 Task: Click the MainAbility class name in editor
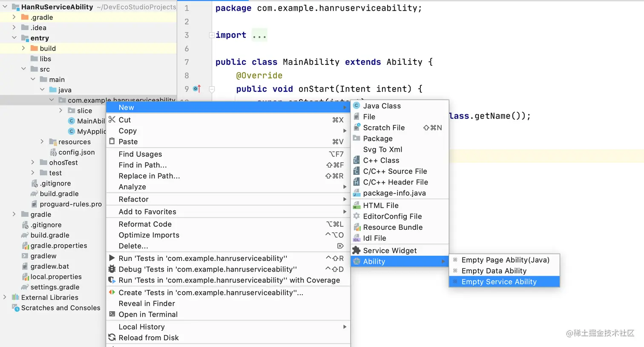(x=311, y=62)
